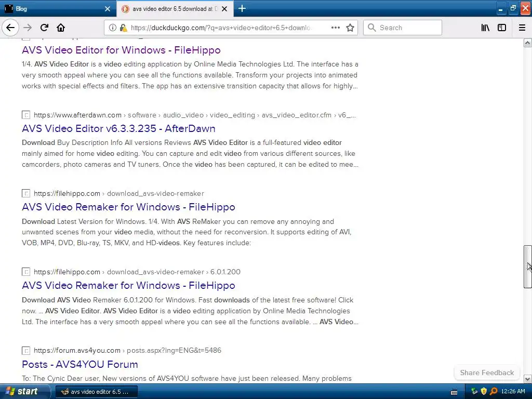The image size is (532, 399).
Task: Click the orange magnifier tray icon
Action: tap(494, 392)
